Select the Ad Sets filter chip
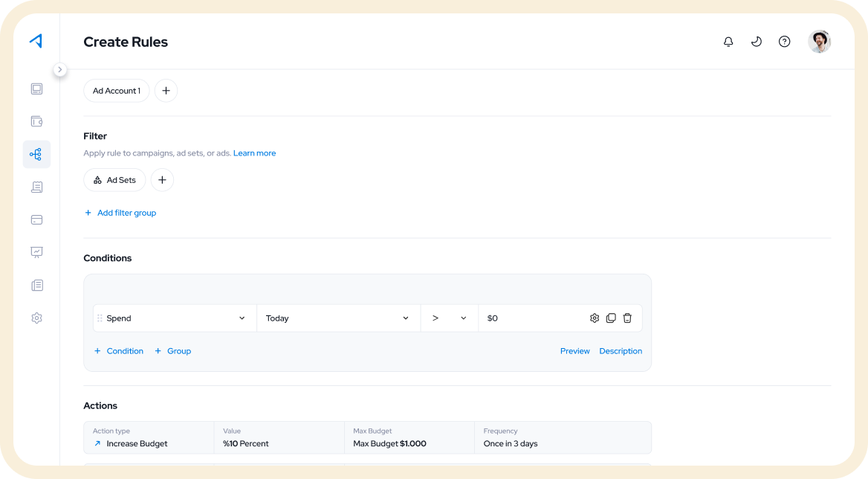 114,180
